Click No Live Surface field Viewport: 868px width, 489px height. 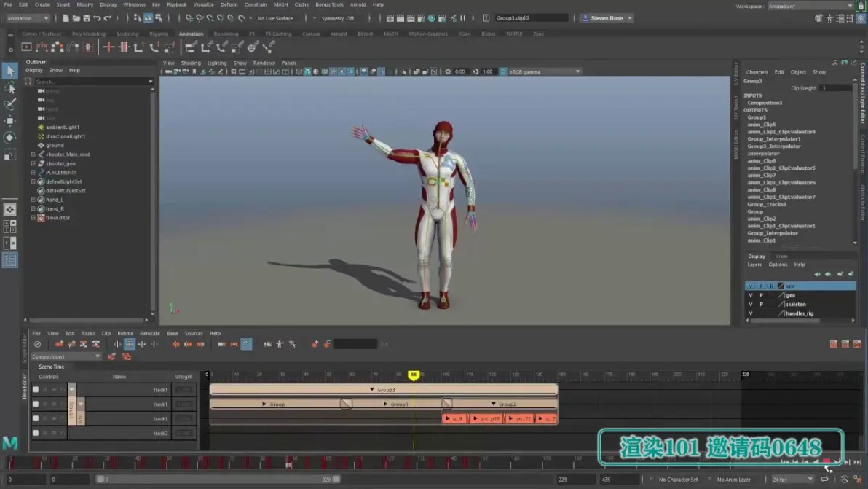coord(275,18)
